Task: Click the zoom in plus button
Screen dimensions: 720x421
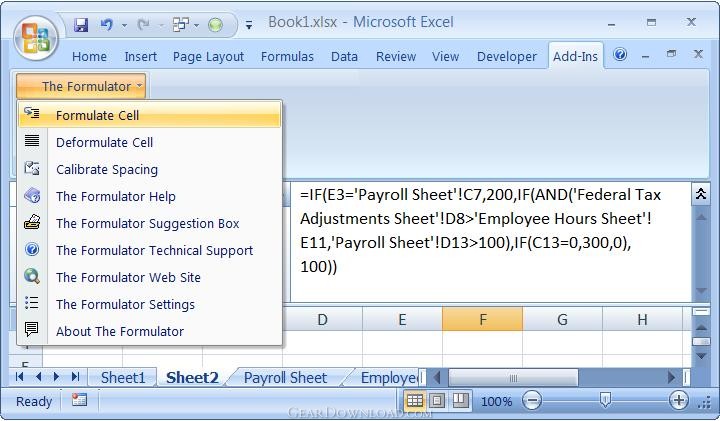Action: pyautogui.click(x=679, y=401)
